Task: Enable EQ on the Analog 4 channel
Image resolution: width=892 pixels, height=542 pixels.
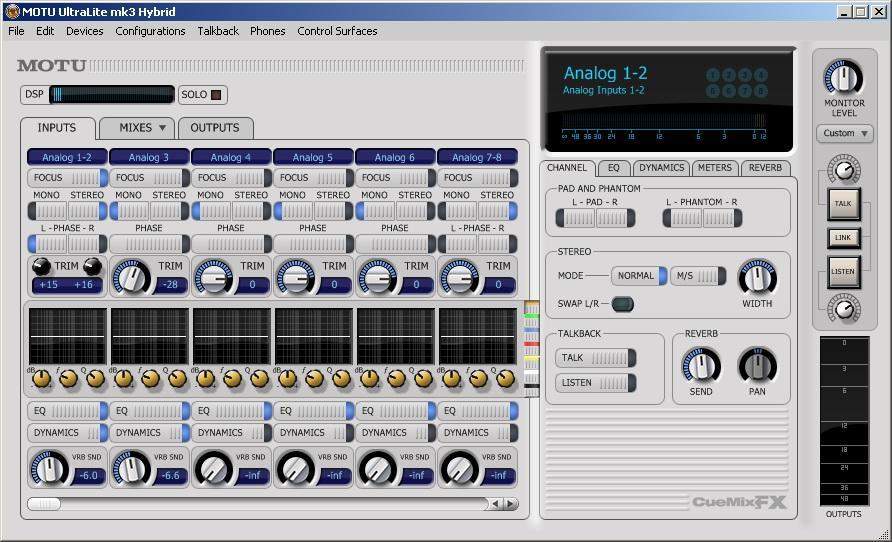Action: (230, 411)
